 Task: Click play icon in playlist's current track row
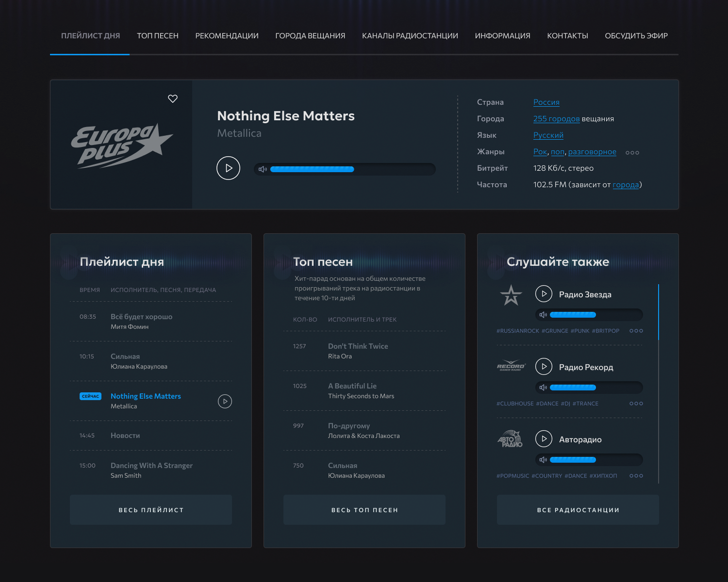click(x=225, y=402)
